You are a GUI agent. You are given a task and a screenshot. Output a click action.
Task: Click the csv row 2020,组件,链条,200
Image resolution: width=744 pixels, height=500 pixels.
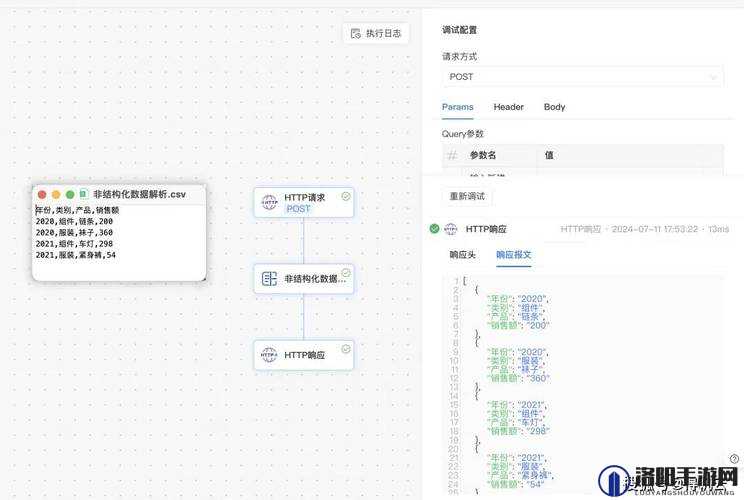coord(74,221)
